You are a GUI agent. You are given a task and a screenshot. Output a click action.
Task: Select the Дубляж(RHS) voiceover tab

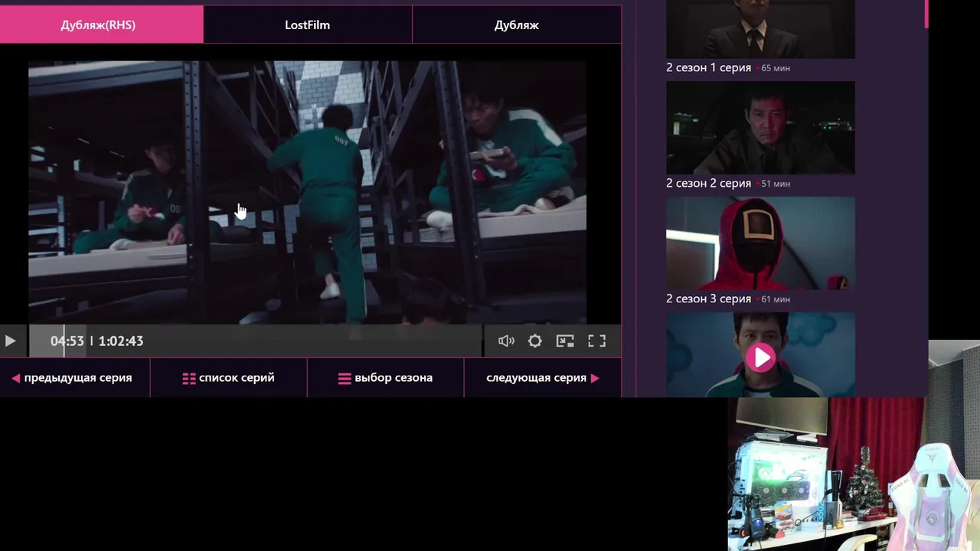(x=102, y=24)
